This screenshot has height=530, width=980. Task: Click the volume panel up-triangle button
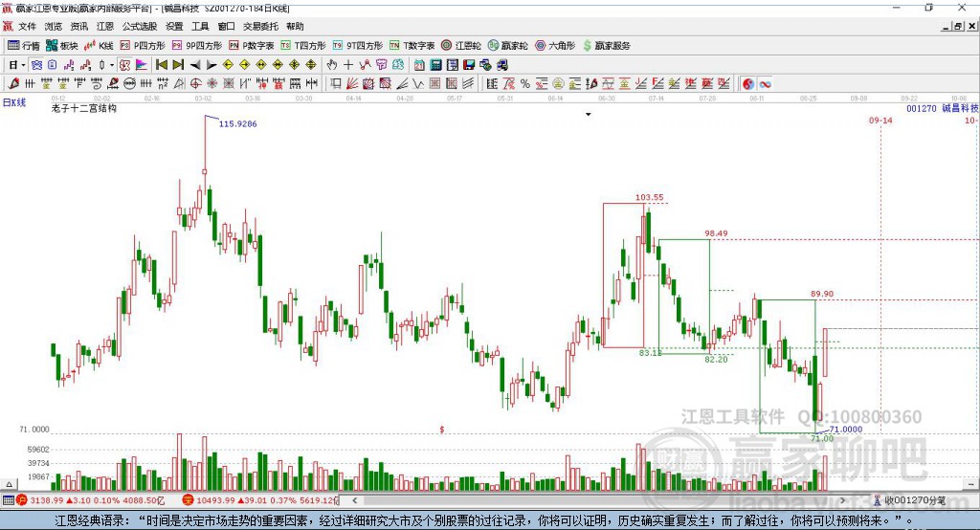[x=9, y=484]
